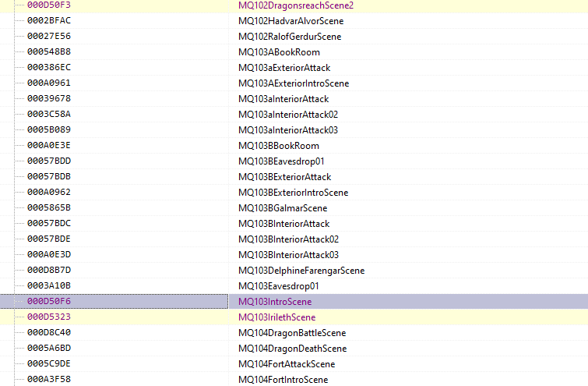The image size is (588, 386).
Task: Select form ID 00057BDD
Action: pyautogui.click(x=49, y=161)
